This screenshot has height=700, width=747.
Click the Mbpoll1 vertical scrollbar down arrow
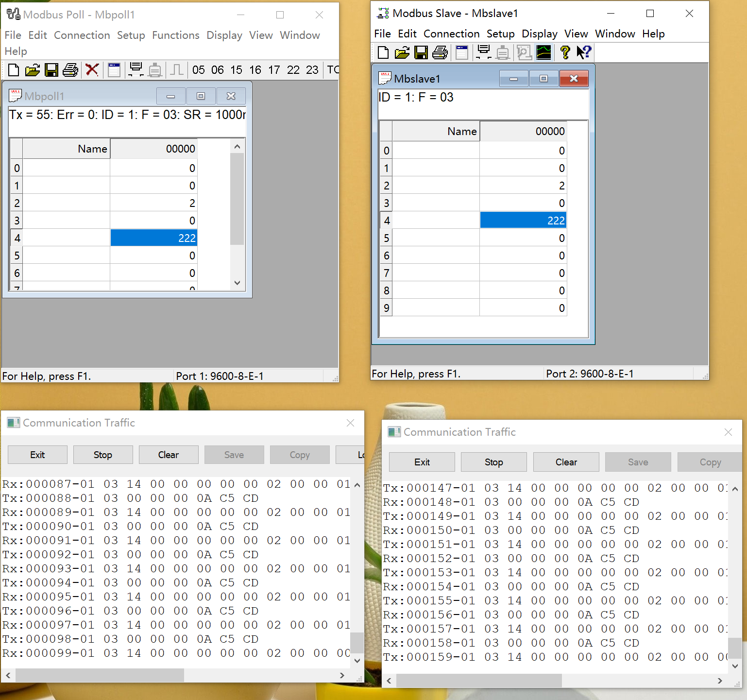click(x=237, y=283)
